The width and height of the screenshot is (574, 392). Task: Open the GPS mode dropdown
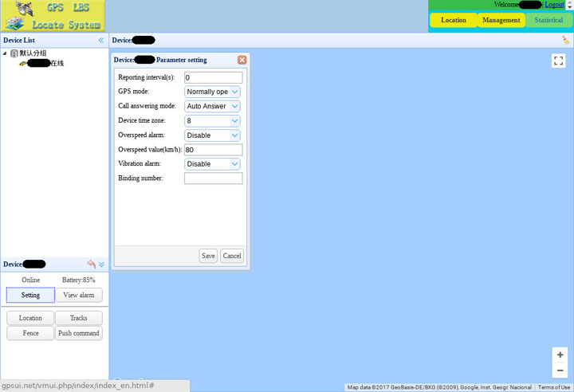coord(212,92)
